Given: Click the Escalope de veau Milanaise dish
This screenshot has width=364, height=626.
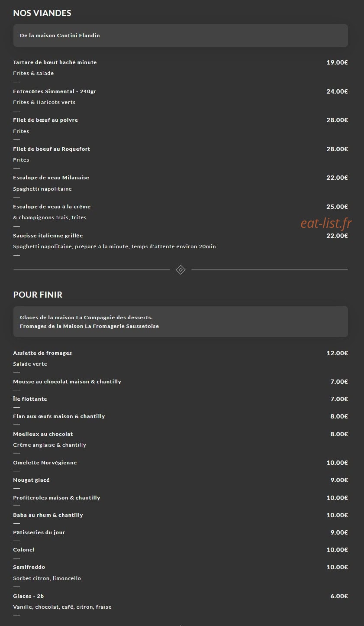Looking at the screenshot, I should [51, 178].
